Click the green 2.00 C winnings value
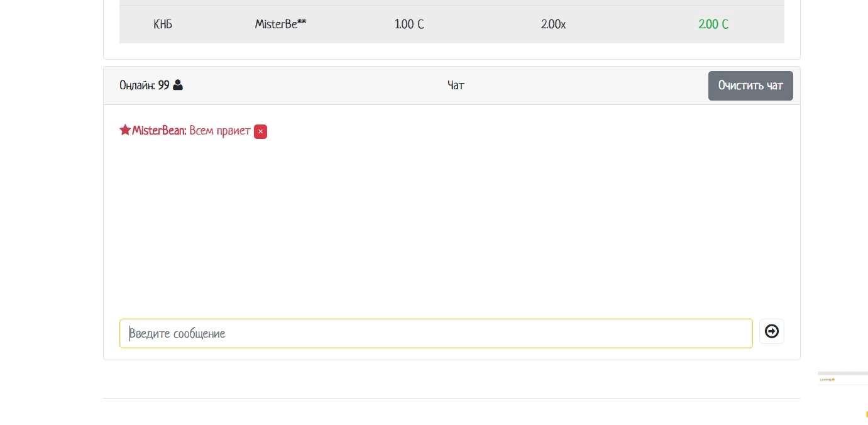 coord(713,25)
